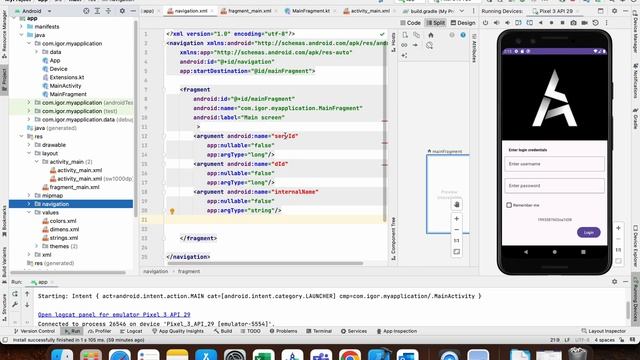The image size is (640, 360).
Task: Collapse the values folder
Action: click(29, 213)
